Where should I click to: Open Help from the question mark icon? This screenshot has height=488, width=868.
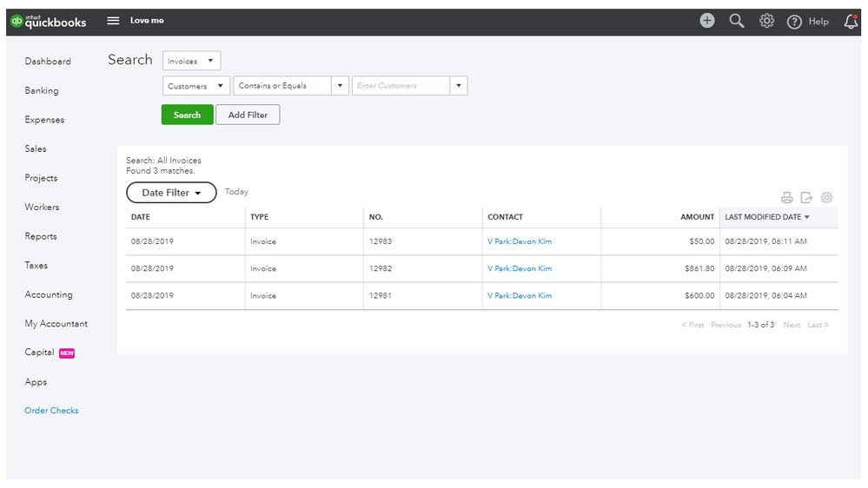[x=794, y=22]
